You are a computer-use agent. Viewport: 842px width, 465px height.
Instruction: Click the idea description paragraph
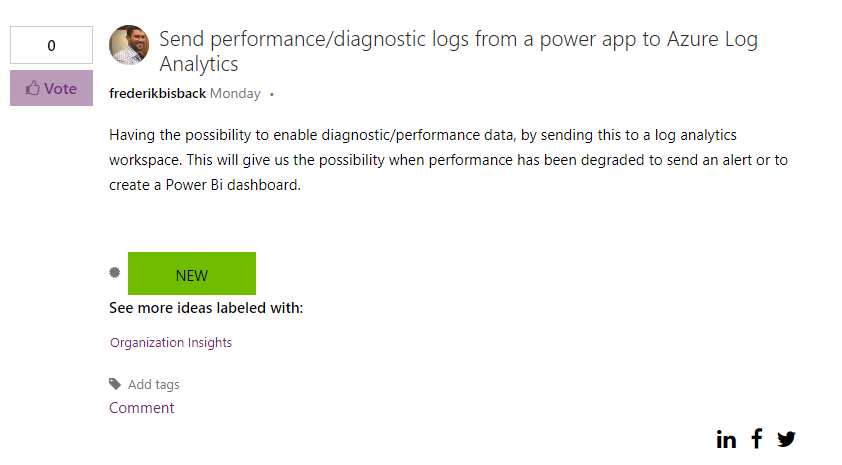(449, 159)
